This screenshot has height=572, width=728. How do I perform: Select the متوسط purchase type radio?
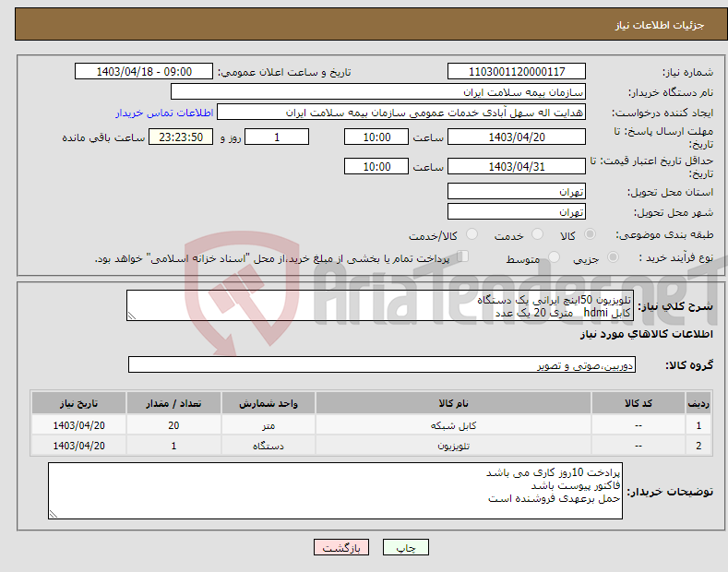[554, 256]
